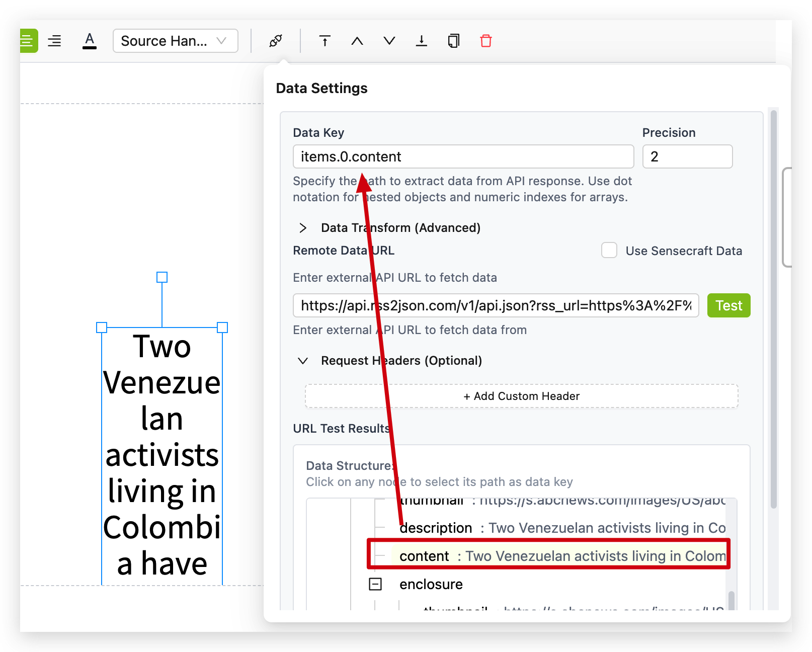
Task: Select the right-align text icon
Action: [x=54, y=41]
